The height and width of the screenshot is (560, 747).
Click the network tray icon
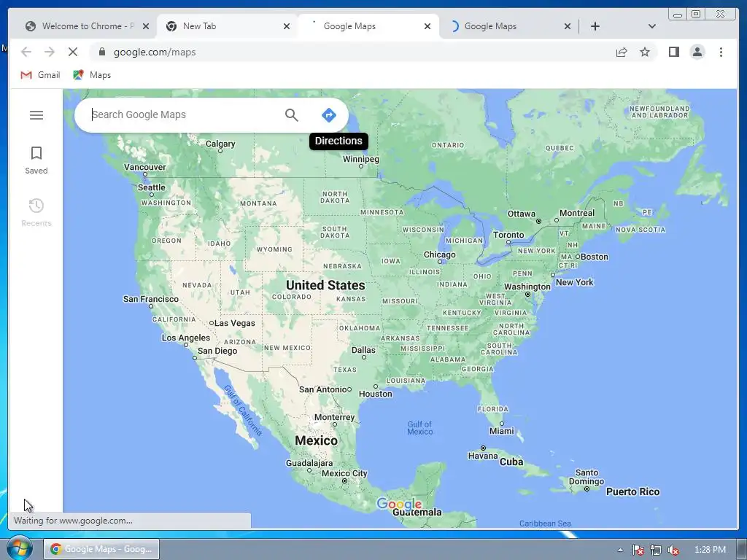[x=655, y=550]
